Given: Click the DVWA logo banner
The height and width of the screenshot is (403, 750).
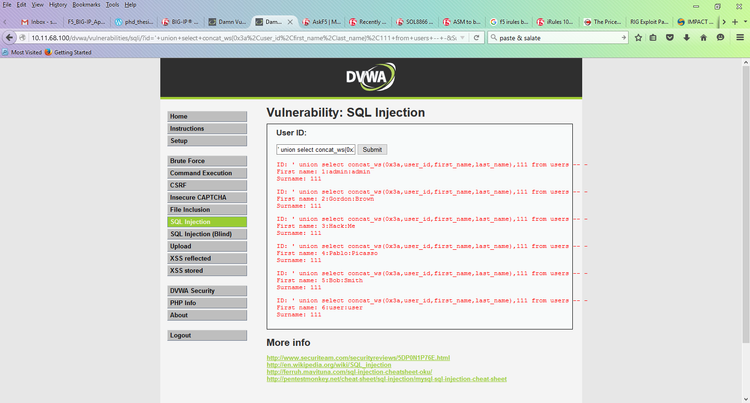Looking at the screenshot, I should (x=371, y=77).
